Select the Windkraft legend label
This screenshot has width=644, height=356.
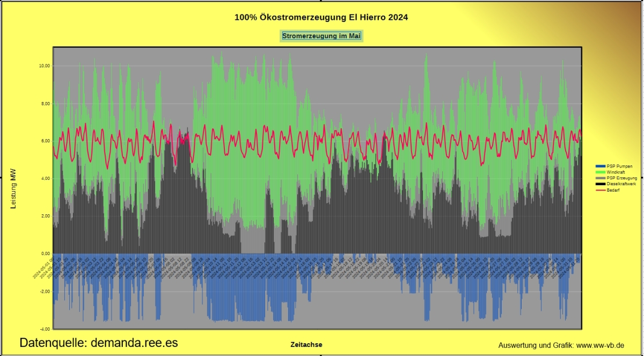(616, 172)
